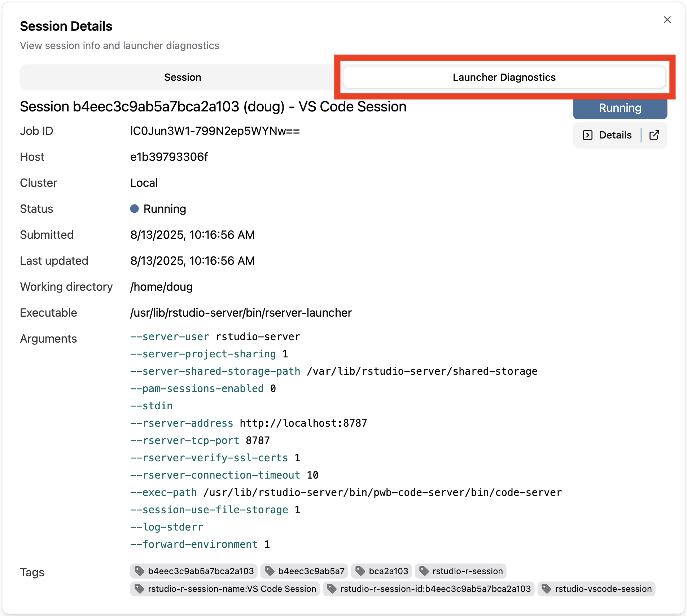Screen dimensions: 687x616
Task: Open session in new window icon
Action: [654, 135]
